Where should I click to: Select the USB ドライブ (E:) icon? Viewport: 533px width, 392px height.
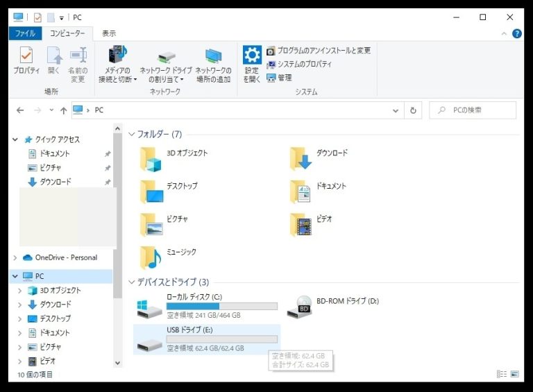click(150, 345)
